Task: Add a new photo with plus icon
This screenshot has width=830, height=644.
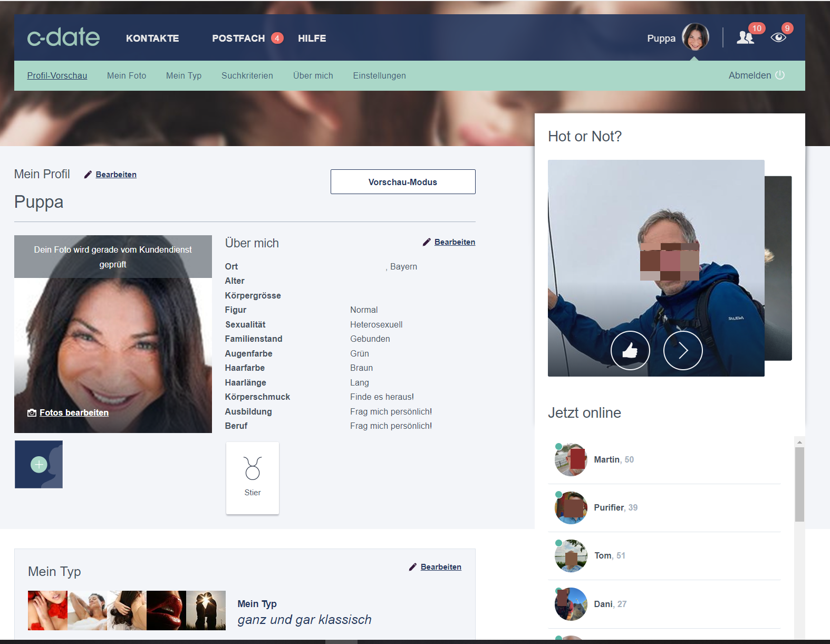Action: [x=38, y=464]
